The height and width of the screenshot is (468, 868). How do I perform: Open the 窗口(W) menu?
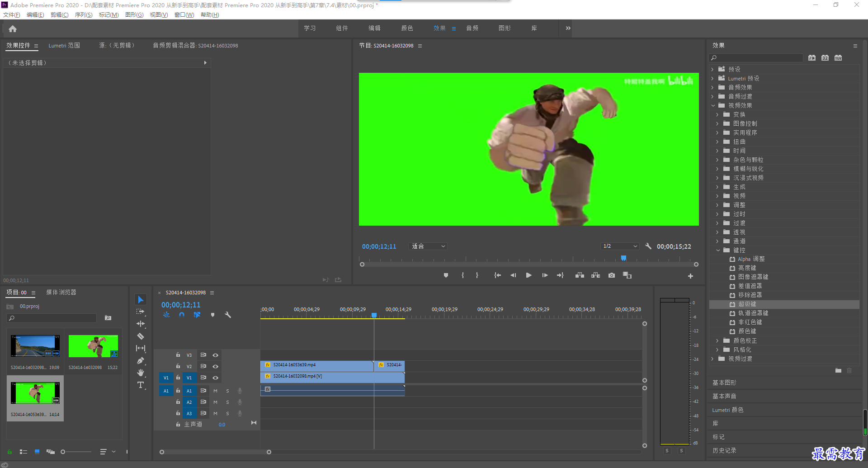[184, 15]
